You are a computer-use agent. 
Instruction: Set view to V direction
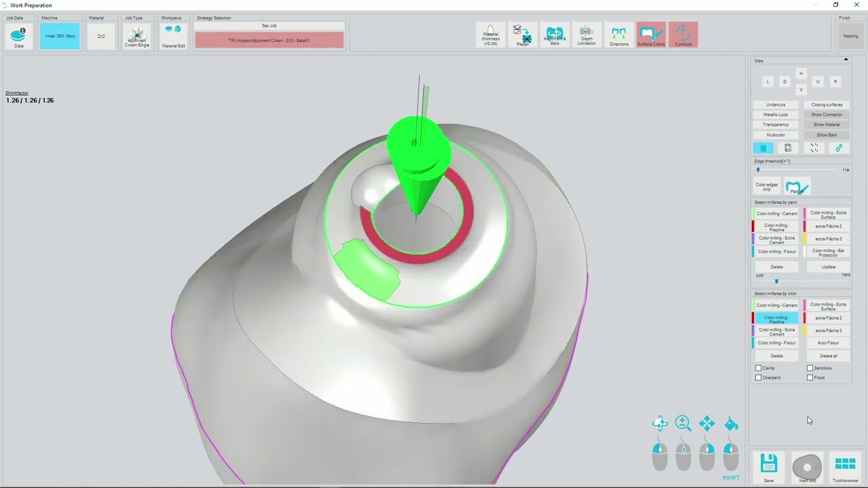point(801,89)
